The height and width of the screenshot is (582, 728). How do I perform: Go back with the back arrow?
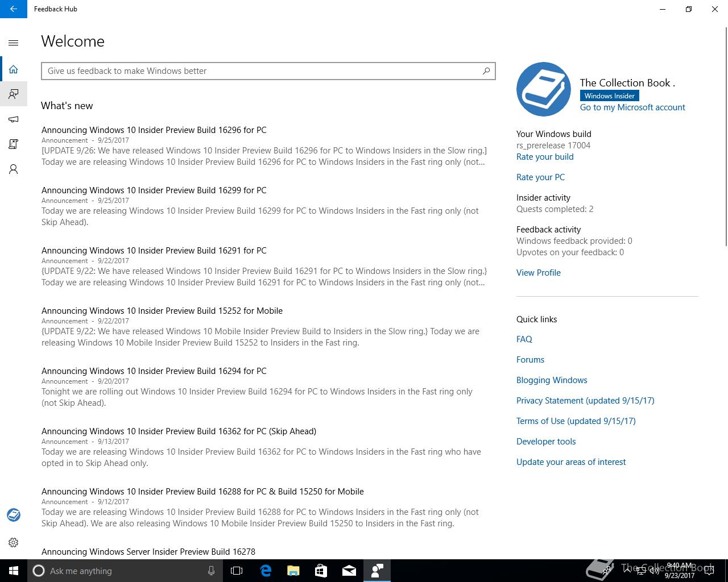point(14,9)
